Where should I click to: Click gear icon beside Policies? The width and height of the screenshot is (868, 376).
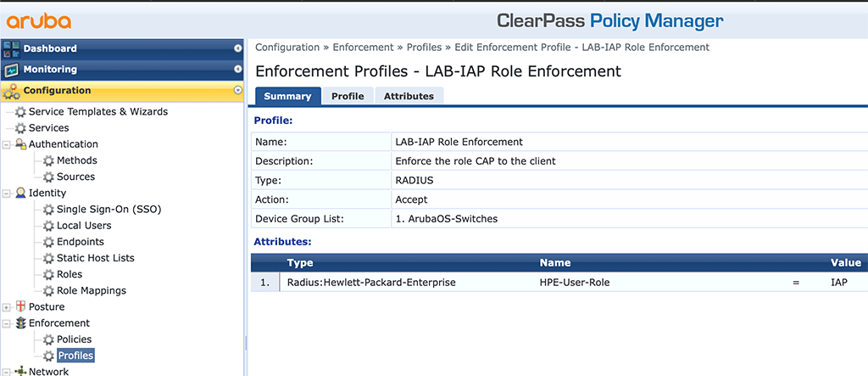[x=48, y=340]
